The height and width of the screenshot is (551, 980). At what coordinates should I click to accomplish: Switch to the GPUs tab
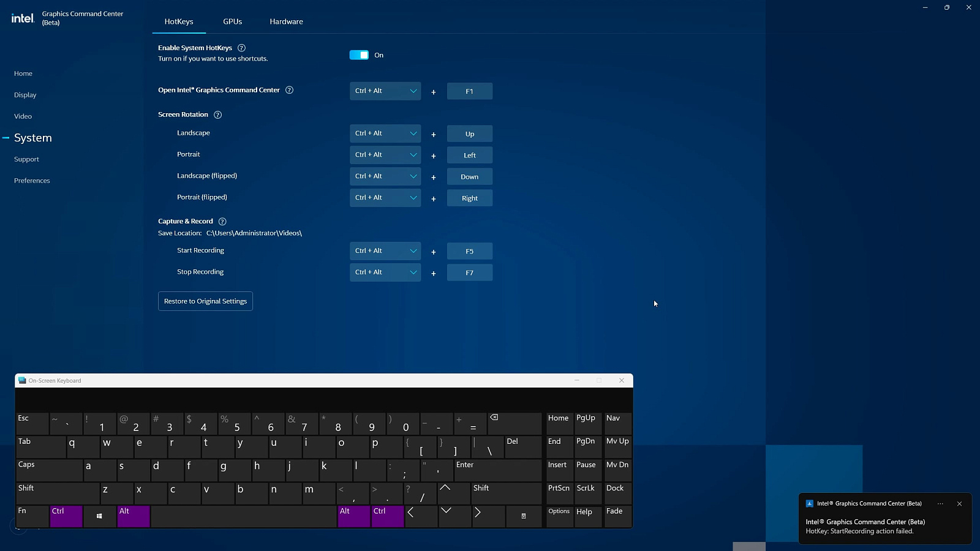233,21
